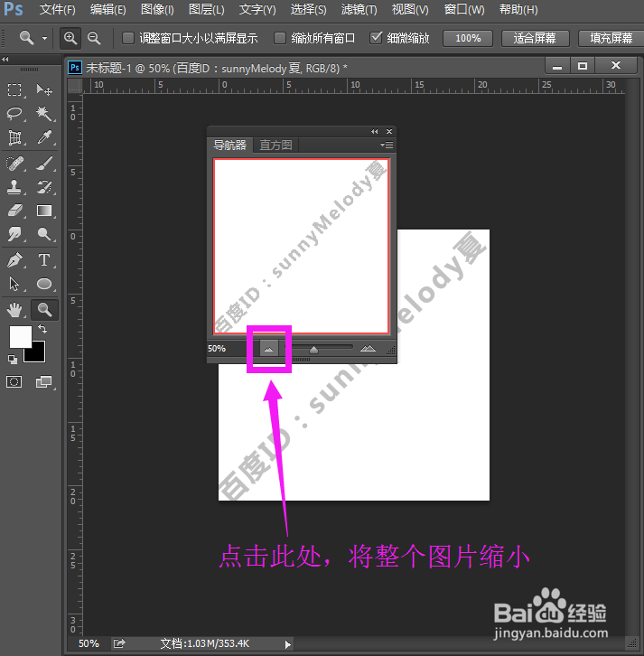Select the Clone Stamp tool
The height and width of the screenshot is (656, 644).
point(14,187)
